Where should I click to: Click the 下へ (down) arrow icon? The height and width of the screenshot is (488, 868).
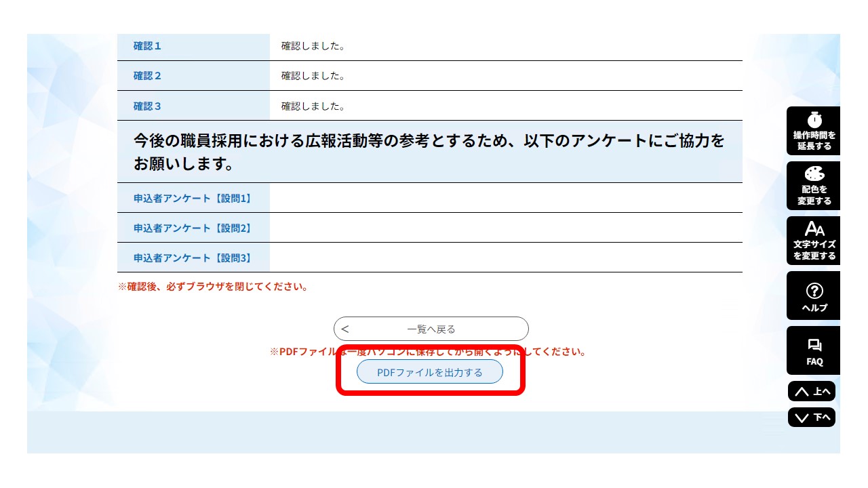[x=812, y=417]
